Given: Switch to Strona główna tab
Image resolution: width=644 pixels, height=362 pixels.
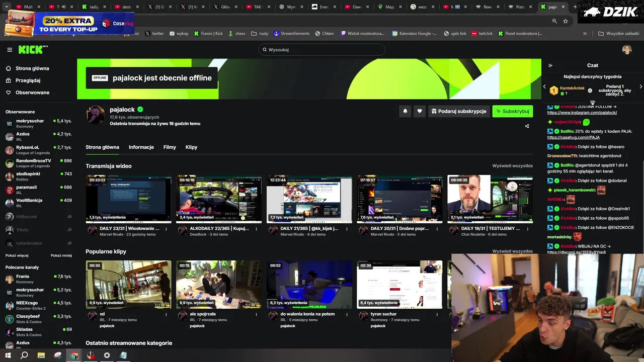Looking at the screenshot, I should click(102, 147).
